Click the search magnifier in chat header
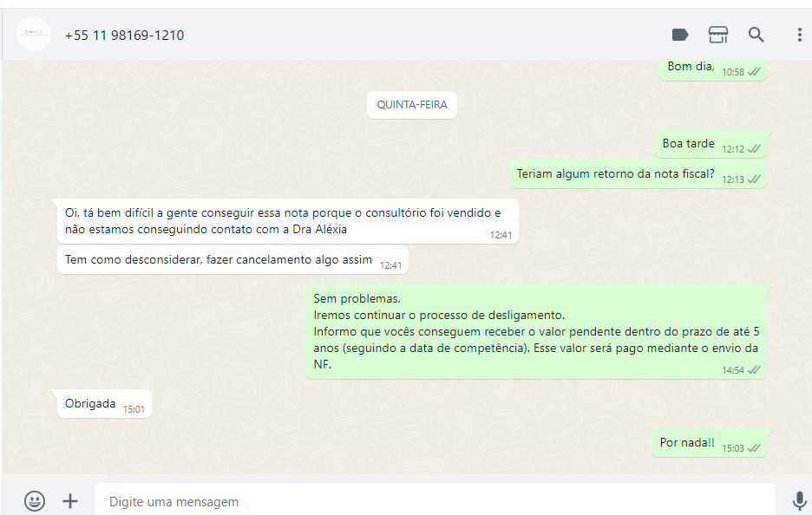Viewport: 812px width, 515px height. [756, 35]
